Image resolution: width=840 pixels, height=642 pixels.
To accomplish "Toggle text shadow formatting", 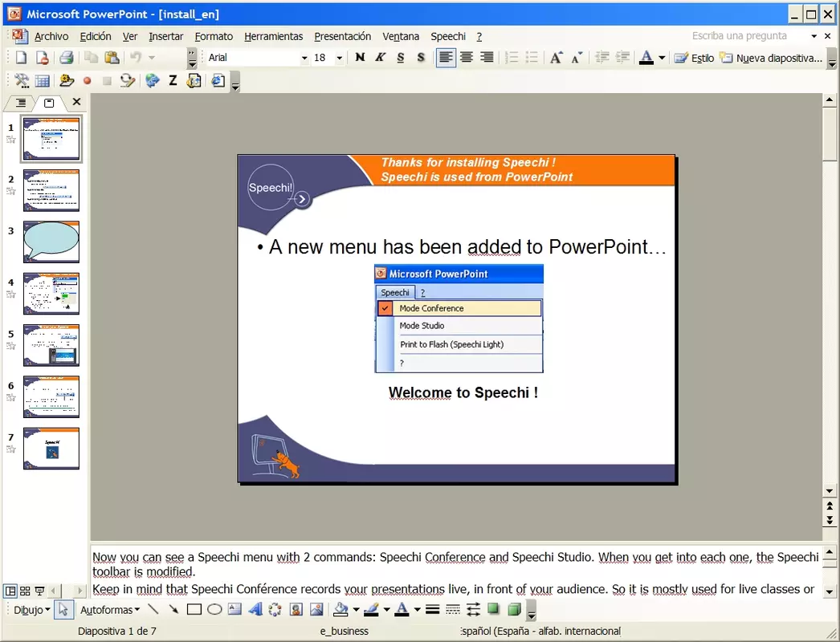I will click(421, 58).
